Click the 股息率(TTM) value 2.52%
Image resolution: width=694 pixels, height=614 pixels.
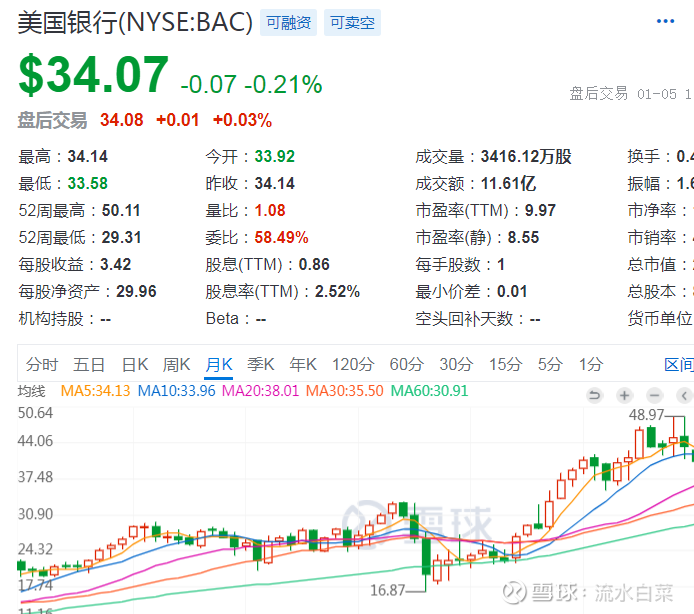337,291
